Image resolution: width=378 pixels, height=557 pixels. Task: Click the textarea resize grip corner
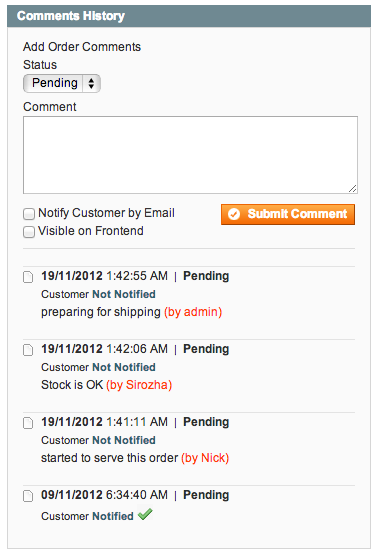pos(352,189)
